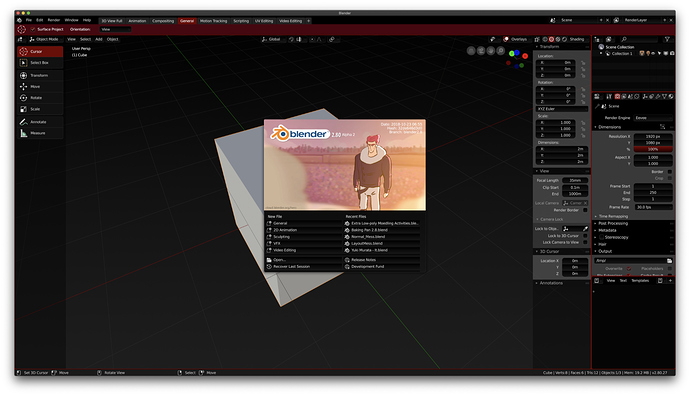Pick the Rotate tool
Viewport: 690px width, 395px height.
click(x=40, y=98)
